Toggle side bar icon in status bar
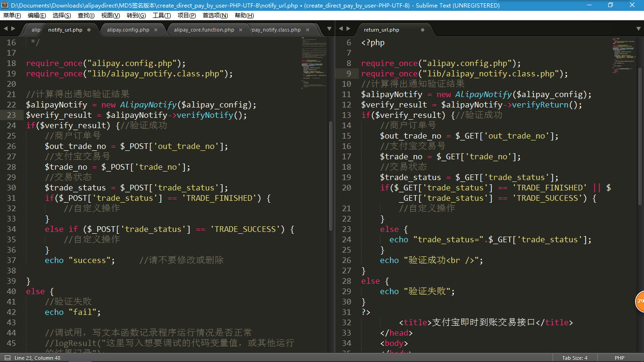Viewport: 644px width, 362px height. pyautogui.click(x=7, y=358)
